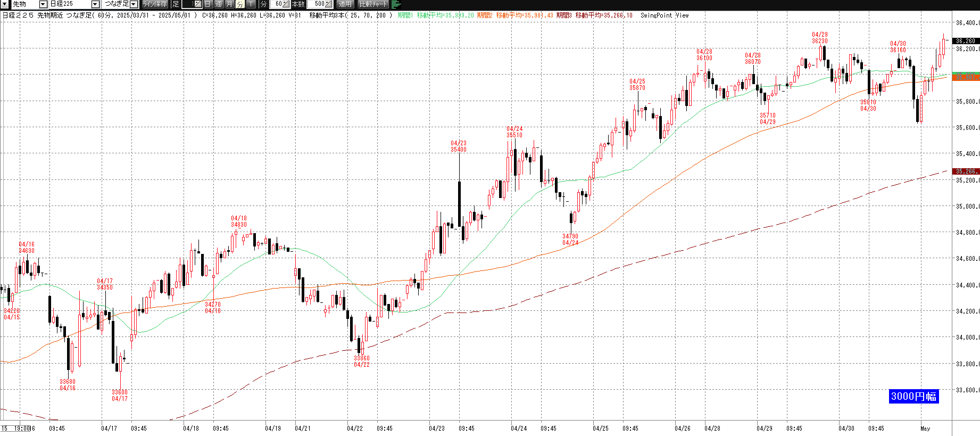
Task: Open the つなぎ足 contract dropdown
Action: [x=134, y=4]
